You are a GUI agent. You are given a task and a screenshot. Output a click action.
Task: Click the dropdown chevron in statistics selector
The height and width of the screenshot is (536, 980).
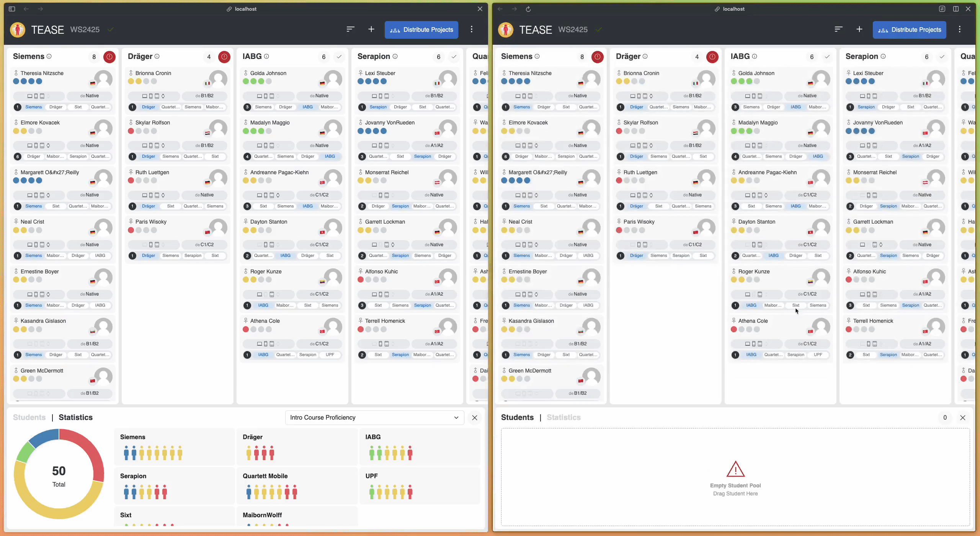click(x=456, y=418)
